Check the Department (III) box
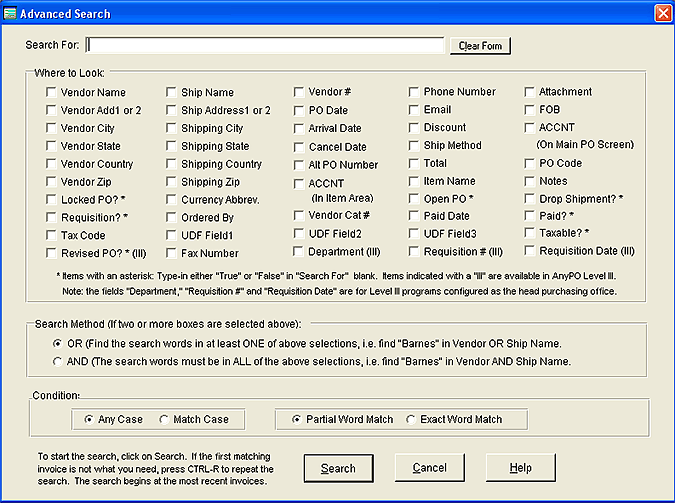Viewport: 675px width, 503px height. [298, 251]
